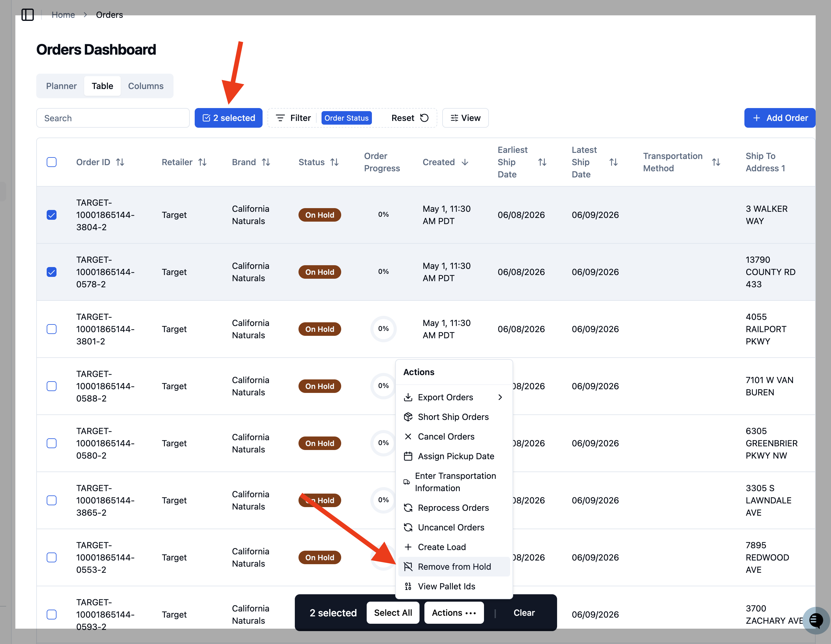Click the Order Status filter chip

click(346, 118)
